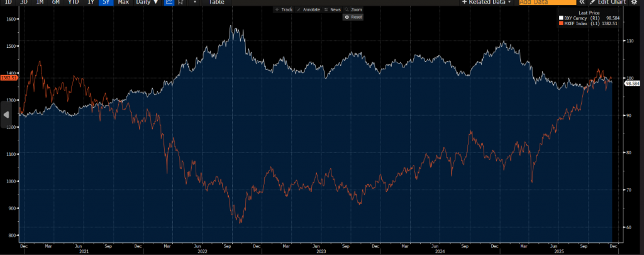Select the 6M range tab
This screenshot has width=644, height=255.
pos(56,3)
